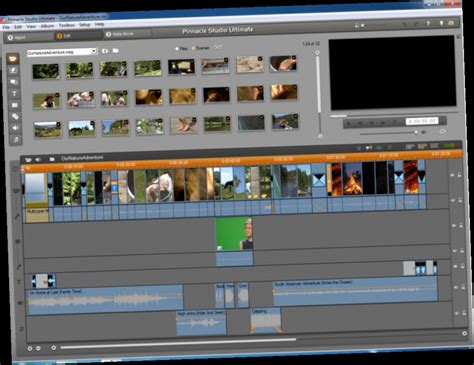The height and width of the screenshot is (365, 474).
Task: Select the green screen clip on overlay track
Action: click(x=234, y=234)
